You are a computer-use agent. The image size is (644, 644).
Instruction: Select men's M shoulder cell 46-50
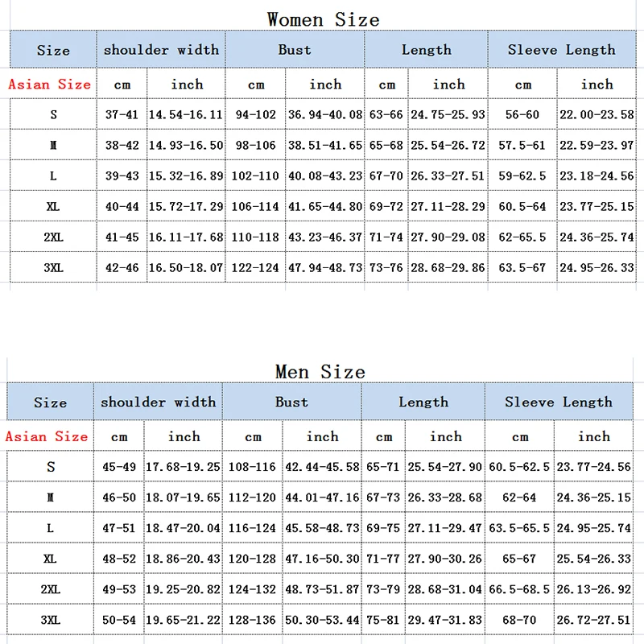[119, 497]
